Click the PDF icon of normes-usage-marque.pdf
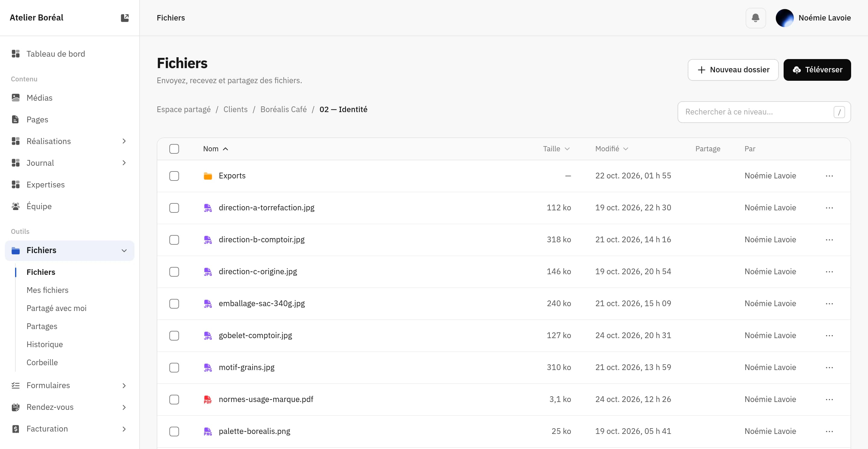Viewport: 868px width, 449px height. (208, 400)
